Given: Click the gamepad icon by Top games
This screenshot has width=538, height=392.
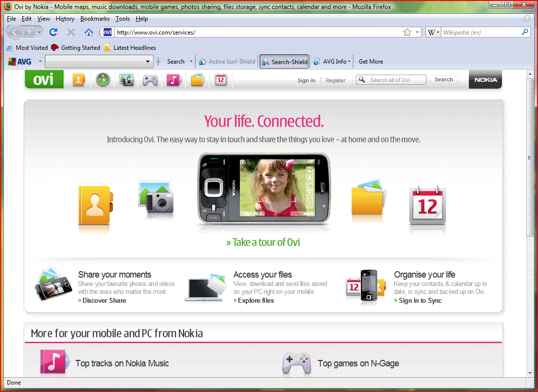Looking at the screenshot, I should click(x=297, y=363).
